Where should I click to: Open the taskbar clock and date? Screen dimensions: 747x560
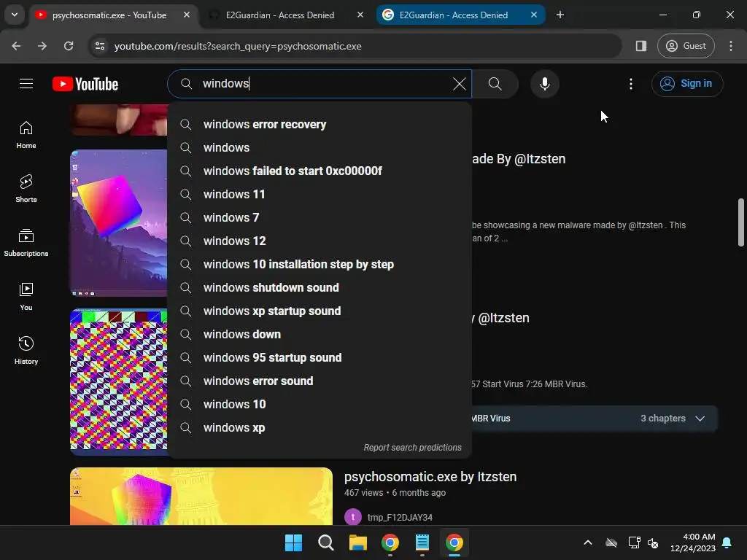click(693, 542)
